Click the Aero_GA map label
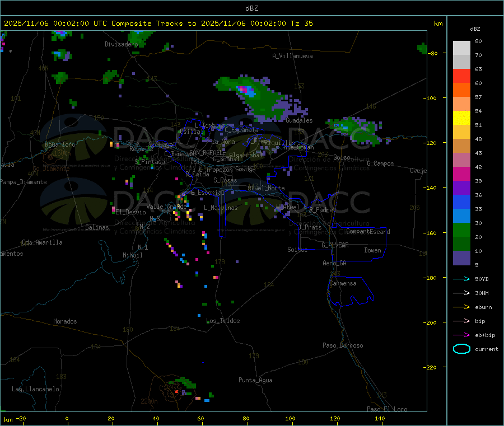Image resolution: width=504 pixels, height=426 pixels. pos(335,263)
